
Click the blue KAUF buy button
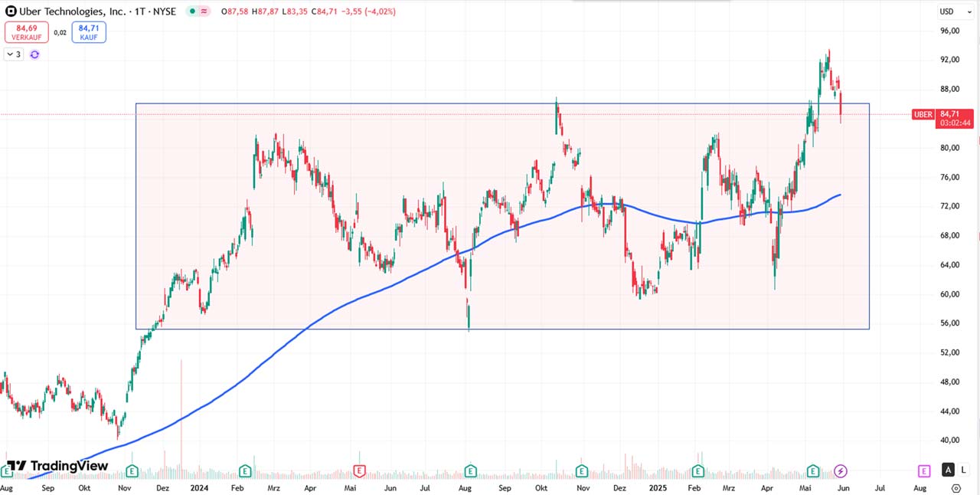click(x=89, y=32)
